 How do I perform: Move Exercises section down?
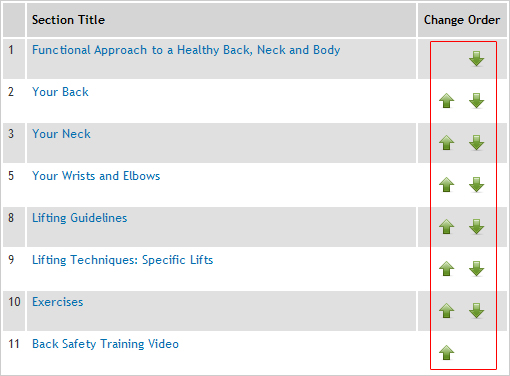point(476,311)
